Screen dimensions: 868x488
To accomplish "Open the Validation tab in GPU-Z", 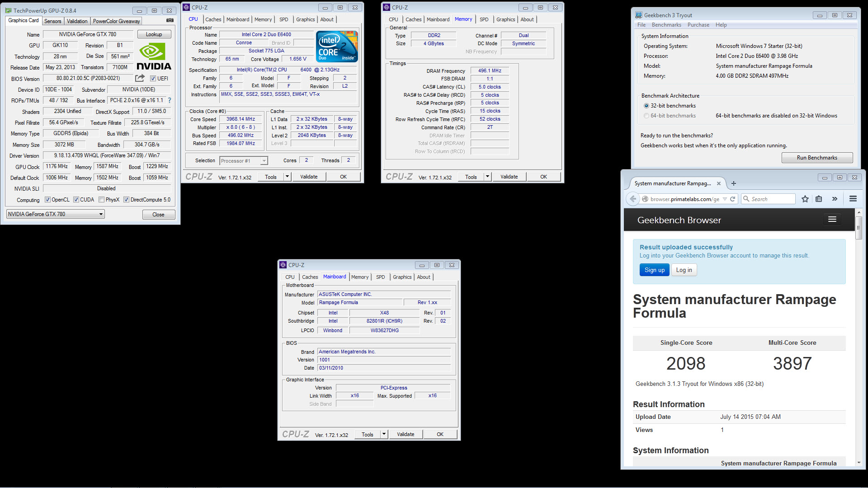I will pyautogui.click(x=77, y=21).
